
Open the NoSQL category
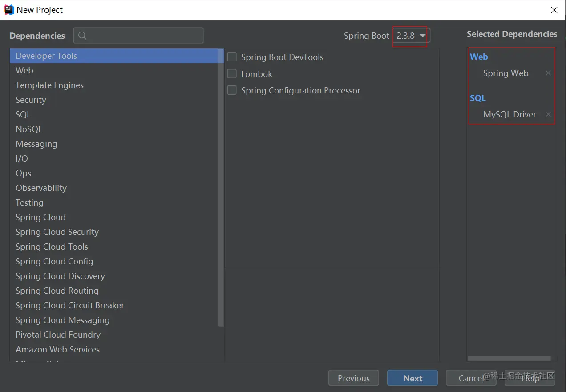point(114,129)
